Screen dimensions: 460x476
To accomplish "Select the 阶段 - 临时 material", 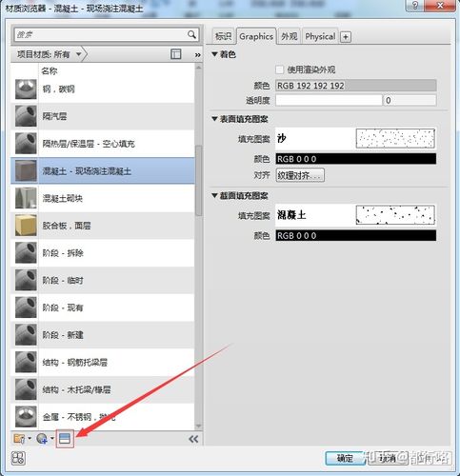I will [103, 280].
